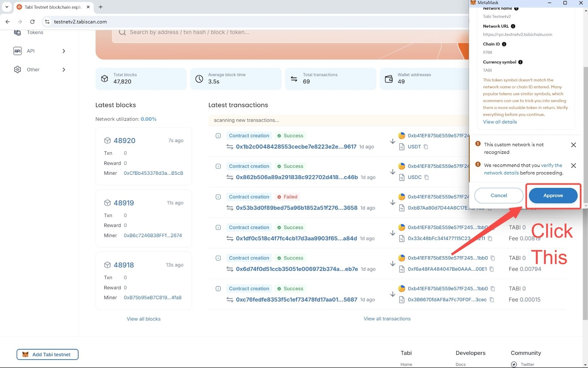
Task: Open the tab search dropdown arrow
Action: click(x=7, y=7)
